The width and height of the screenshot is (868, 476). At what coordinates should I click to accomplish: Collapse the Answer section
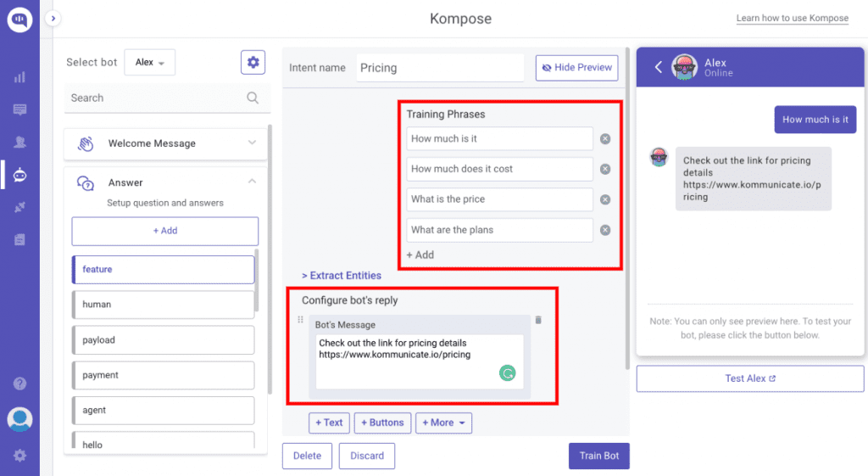(252, 182)
